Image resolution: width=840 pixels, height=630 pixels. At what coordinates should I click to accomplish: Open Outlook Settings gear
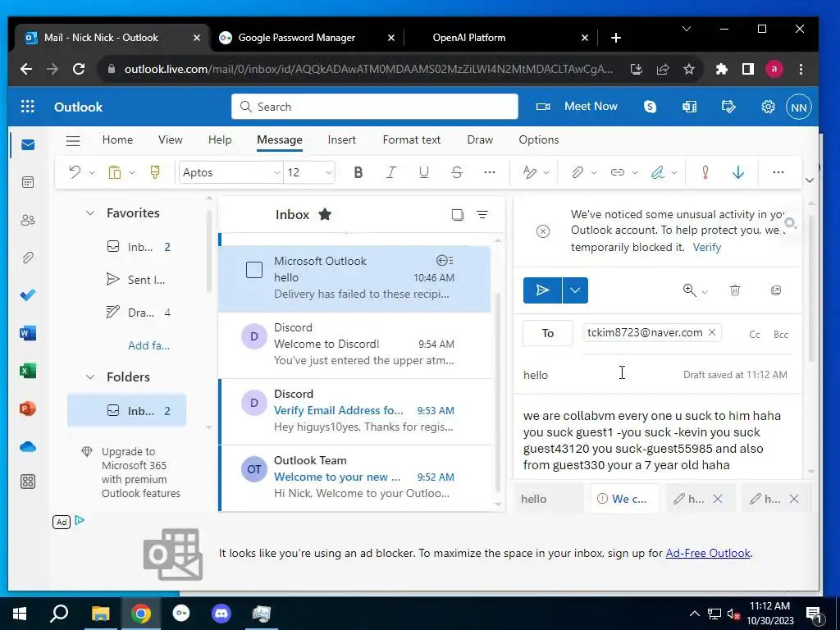point(768,107)
